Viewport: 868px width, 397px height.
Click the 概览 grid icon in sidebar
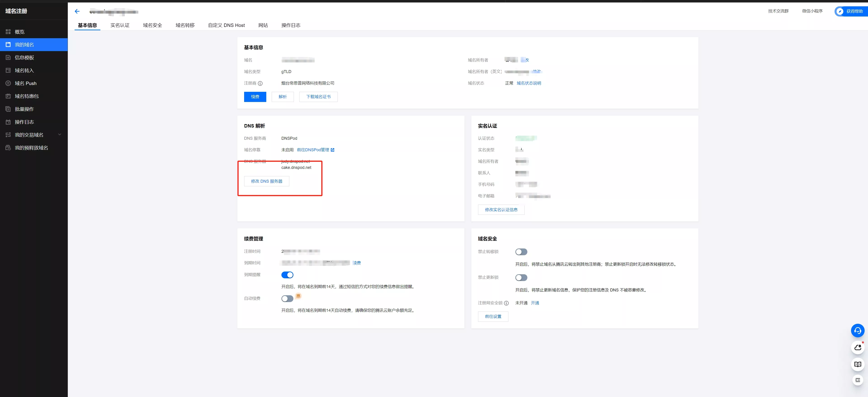pos(8,32)
